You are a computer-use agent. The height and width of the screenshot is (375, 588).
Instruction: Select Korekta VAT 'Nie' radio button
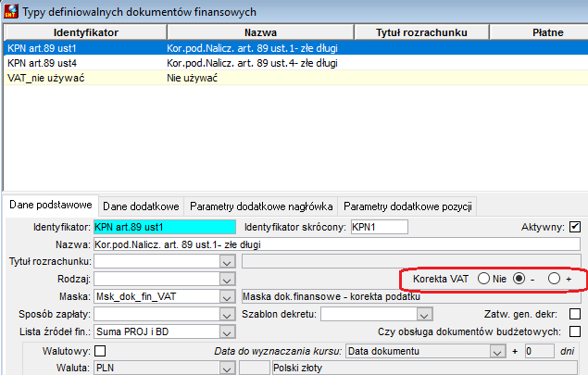pyautogui.click(x=483, y=279)
